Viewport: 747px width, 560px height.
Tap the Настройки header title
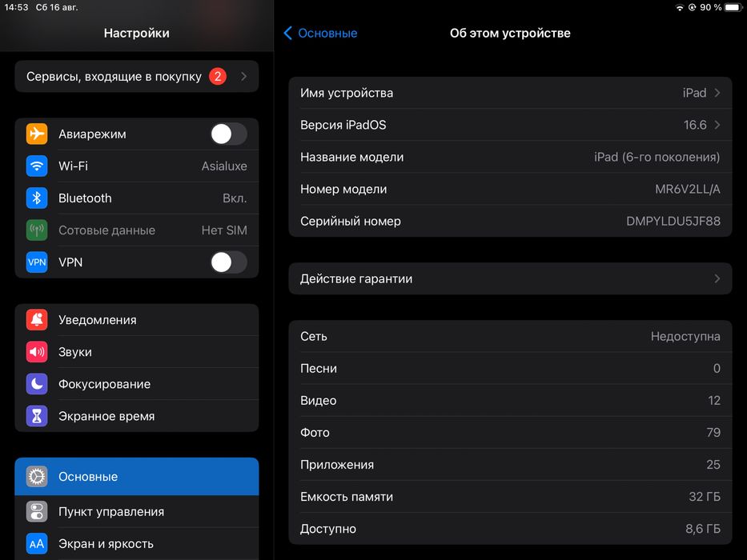[x=137, y=33]
